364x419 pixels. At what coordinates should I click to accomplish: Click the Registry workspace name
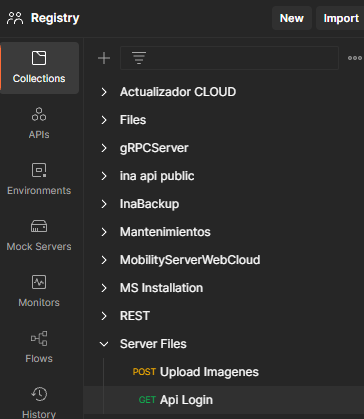55,18
